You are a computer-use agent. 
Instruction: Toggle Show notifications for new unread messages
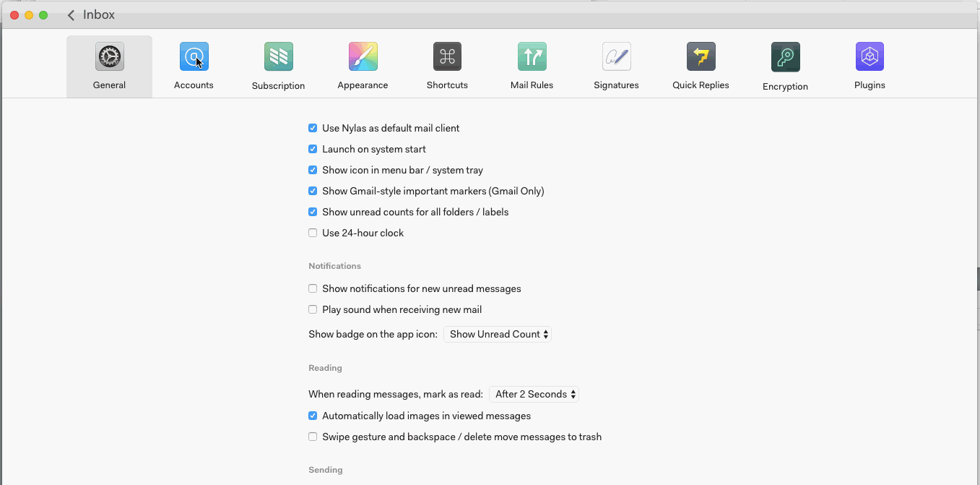(313, 288)
